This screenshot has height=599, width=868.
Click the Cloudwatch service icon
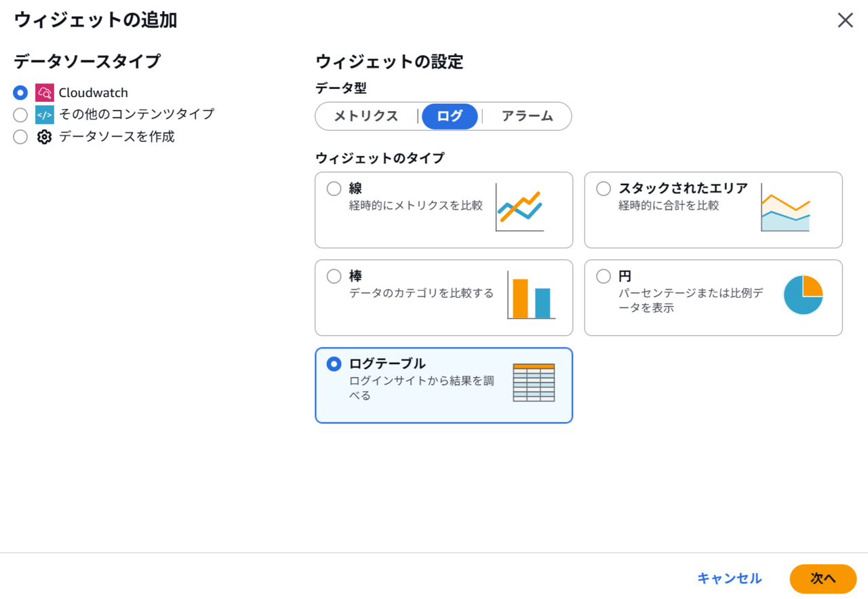[x=44, y=93]
